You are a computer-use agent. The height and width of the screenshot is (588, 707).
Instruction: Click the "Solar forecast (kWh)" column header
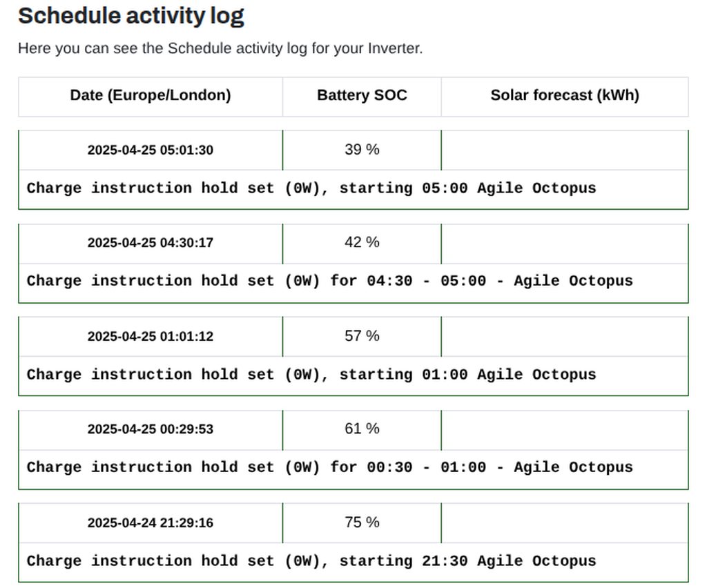(x=565, y=95)
